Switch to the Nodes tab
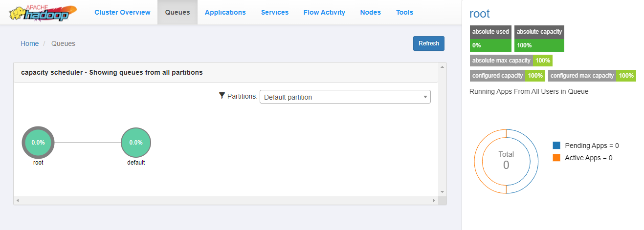This screenshot has height=230, width=644. (x=371, y=12)
